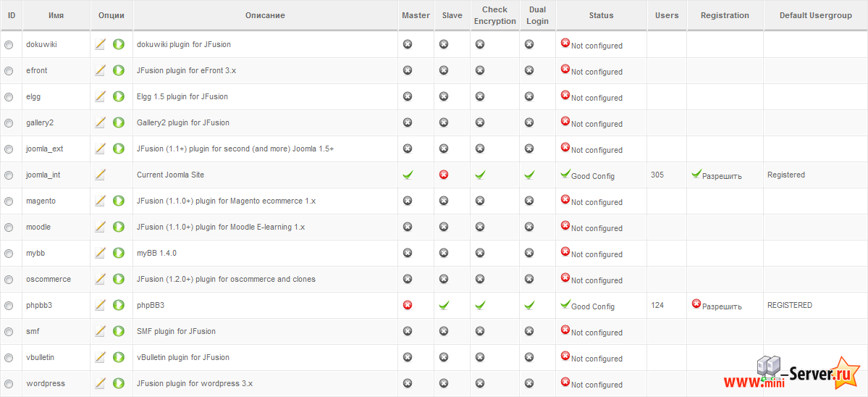Click the Имя column header
Image resolution: width=868 pixels, height=397 pixels.
(56, 15)
